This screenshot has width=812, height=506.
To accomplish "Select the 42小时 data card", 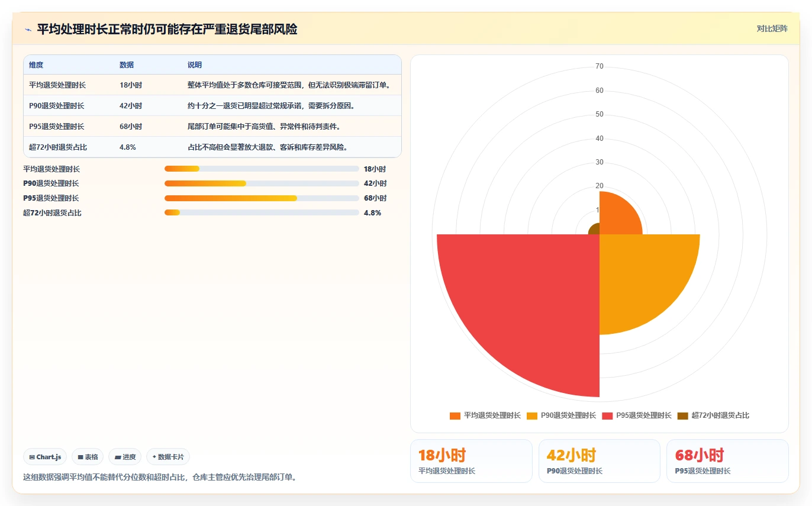I will point(600,461).
